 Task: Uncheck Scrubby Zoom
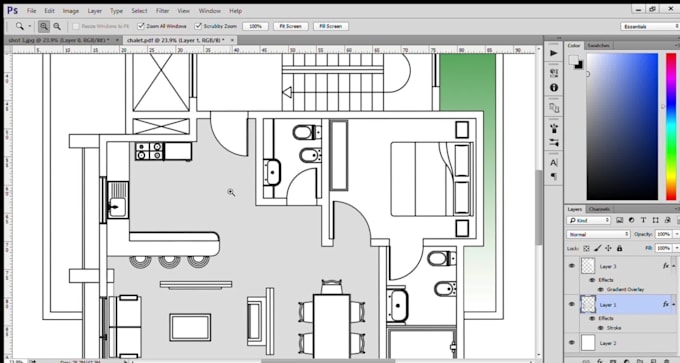[198, 26]
